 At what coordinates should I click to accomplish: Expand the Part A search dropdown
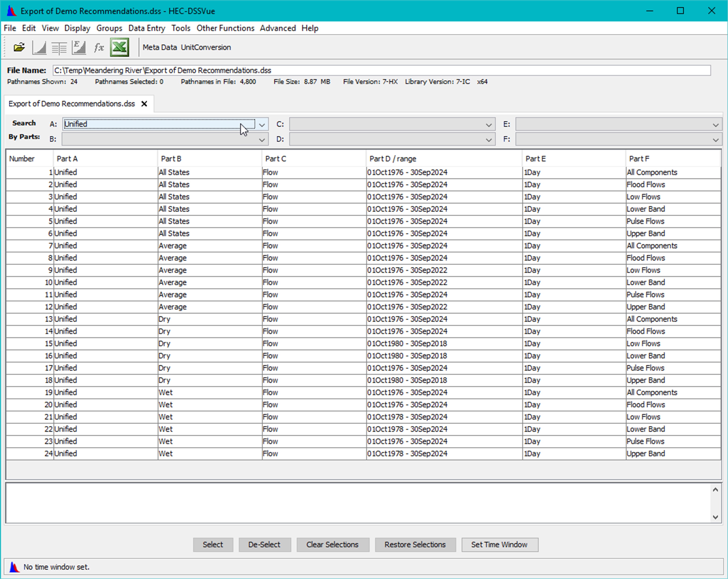pyautogui.click(x=262, y=124)
